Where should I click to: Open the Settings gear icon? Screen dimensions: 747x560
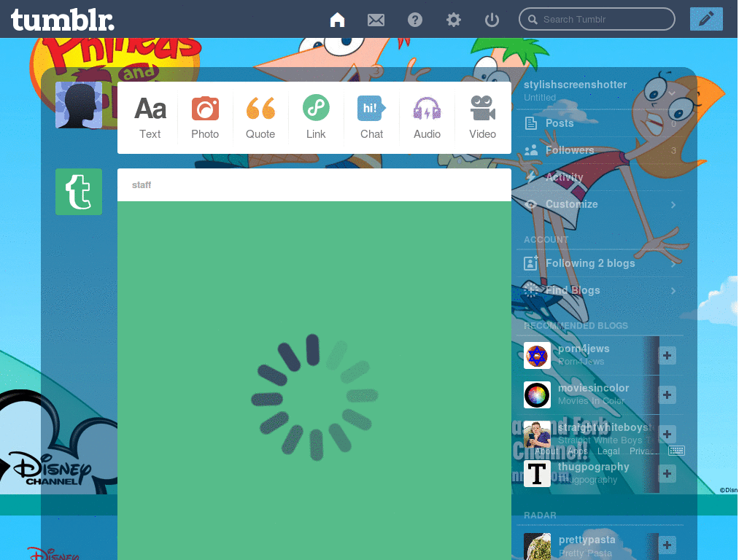[454, 20]
